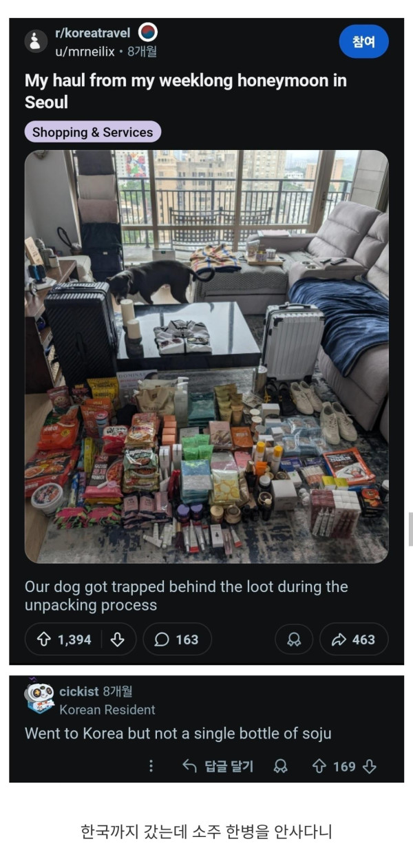
Task: Upvote the honeymoon haul post
Action: coord(43,639)
